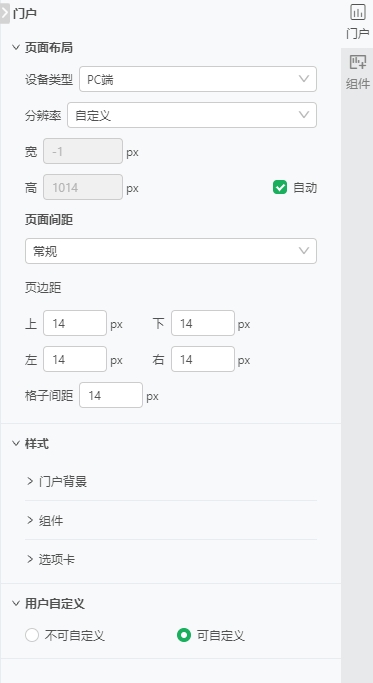This screenshot has width=373, height=683.
Task: Open the 组件 panel icon in sidebar
Action: pos(357,71)
